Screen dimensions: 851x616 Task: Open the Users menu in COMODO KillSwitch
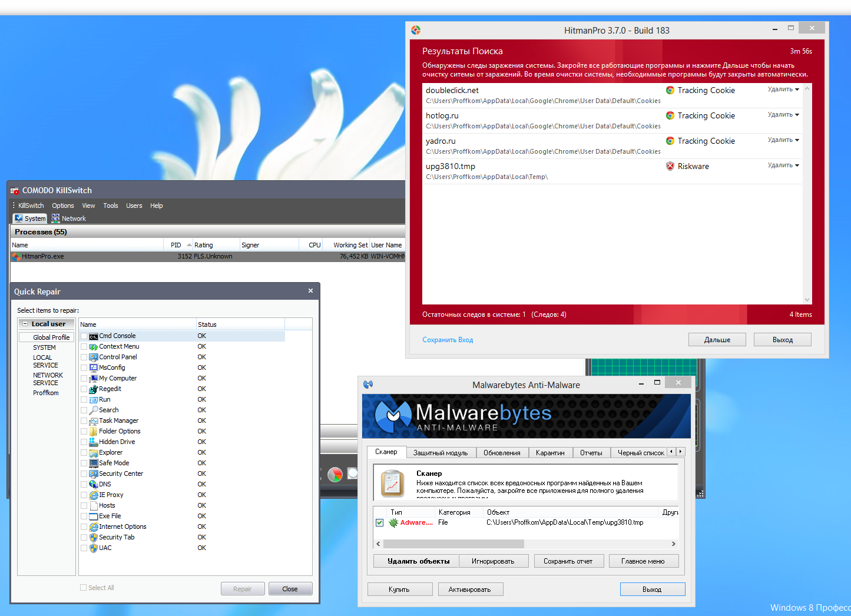pos(134,206)
